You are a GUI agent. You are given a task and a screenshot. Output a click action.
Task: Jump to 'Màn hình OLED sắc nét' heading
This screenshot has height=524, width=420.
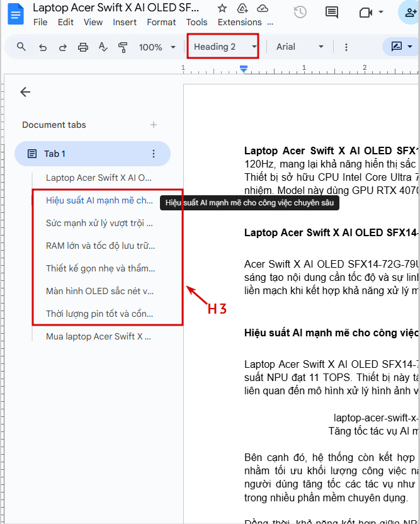tap(100, 292)
